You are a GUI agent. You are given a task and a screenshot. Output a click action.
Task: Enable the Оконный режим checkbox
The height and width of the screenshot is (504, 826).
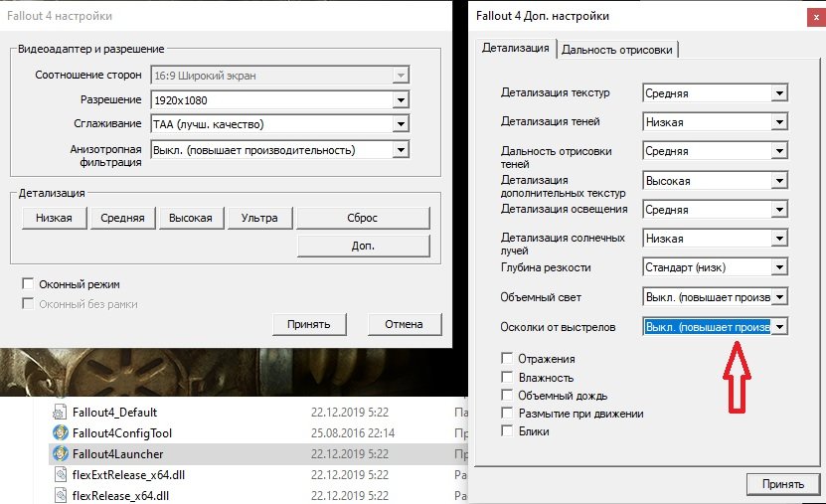[x=28, y=283]
